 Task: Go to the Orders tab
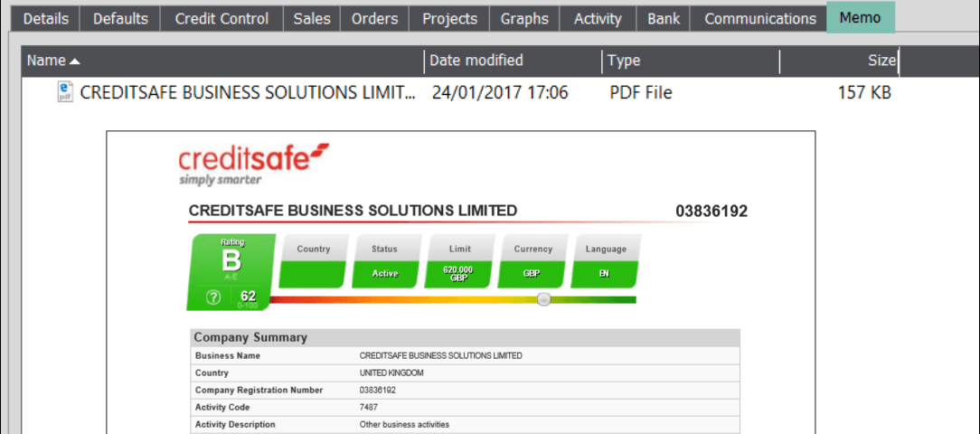(375, 19)
